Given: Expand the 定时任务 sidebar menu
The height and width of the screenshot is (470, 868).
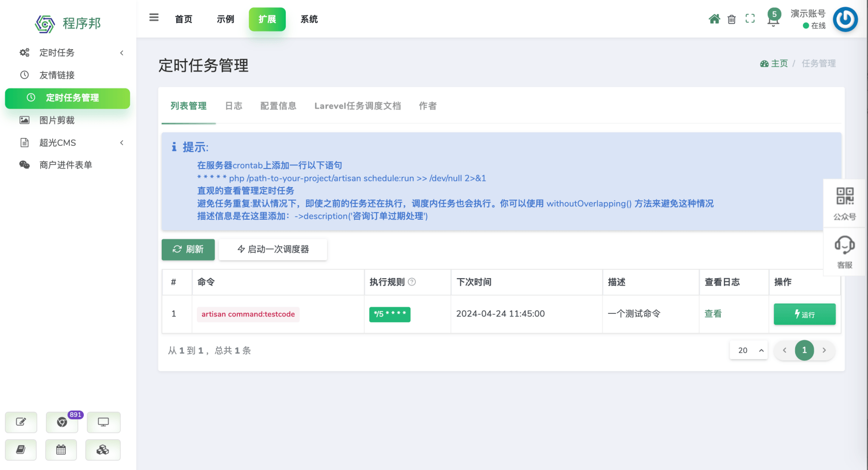Looking at the screenshot, I should pyautogui.click(x=68, y=53).
